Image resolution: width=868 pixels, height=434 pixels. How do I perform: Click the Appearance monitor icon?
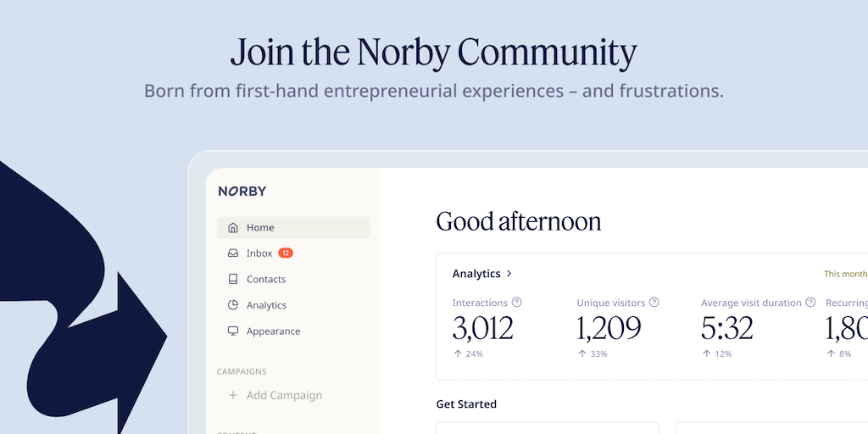point(233,331)
